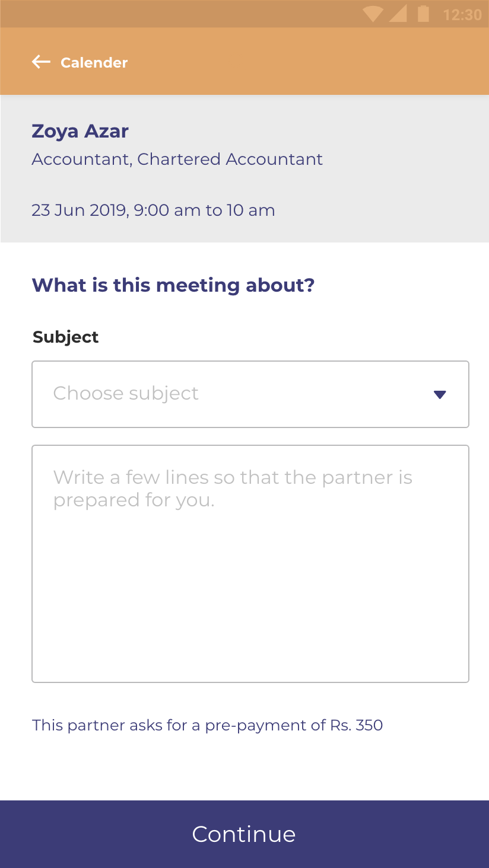Click the Wi-Fi status icon
The height and width of the screenshot is (868, 489).
(x=373, y=14)
